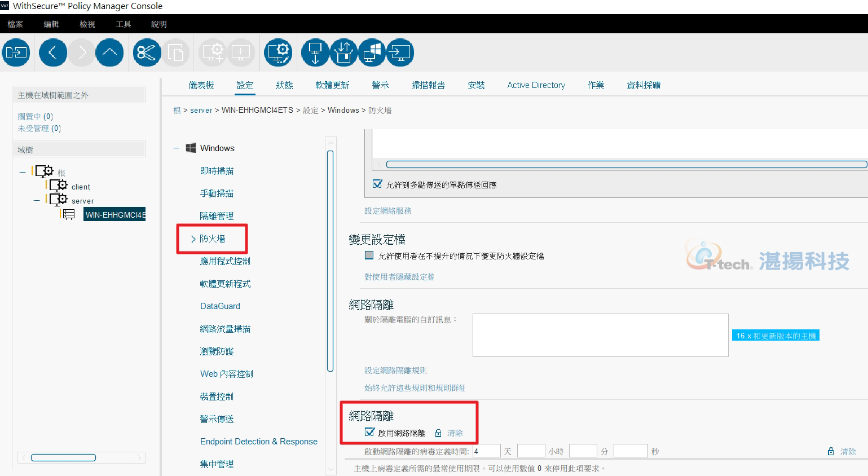Click the domain tree horizontal scrollbar
This screenshot has height=476, width=868.
pyautogui.click(x=63, y=457)
